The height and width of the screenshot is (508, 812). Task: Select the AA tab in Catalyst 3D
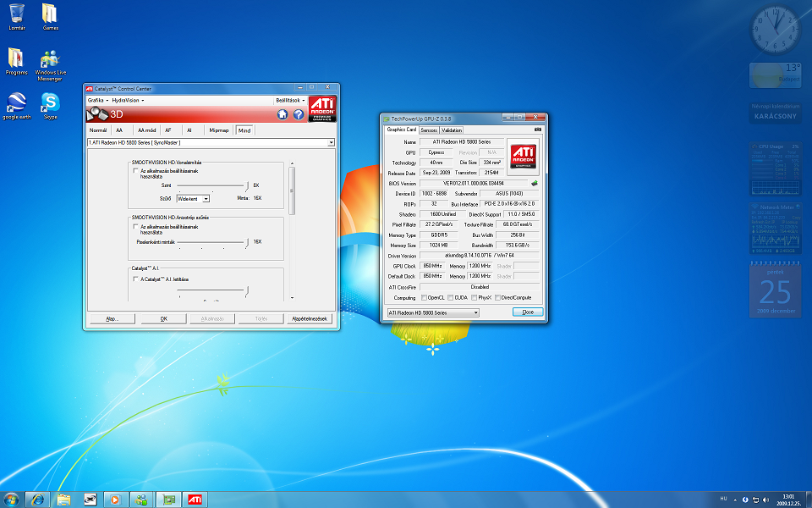pos(119,130)
